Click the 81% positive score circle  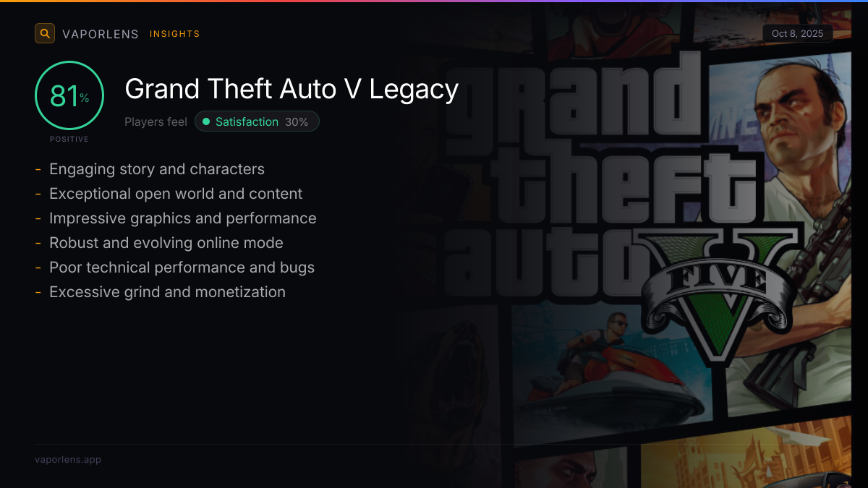tap(69, 95)
